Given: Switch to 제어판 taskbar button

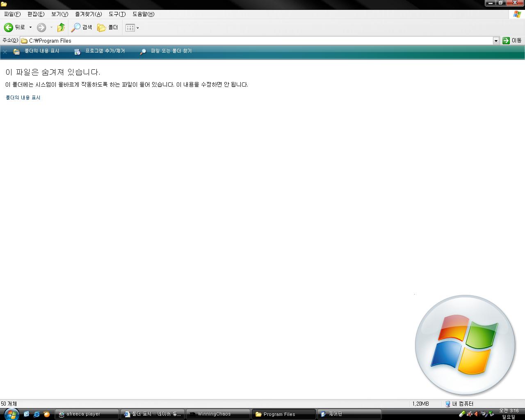Looking at the screenshot, I should tap(349, 414).
